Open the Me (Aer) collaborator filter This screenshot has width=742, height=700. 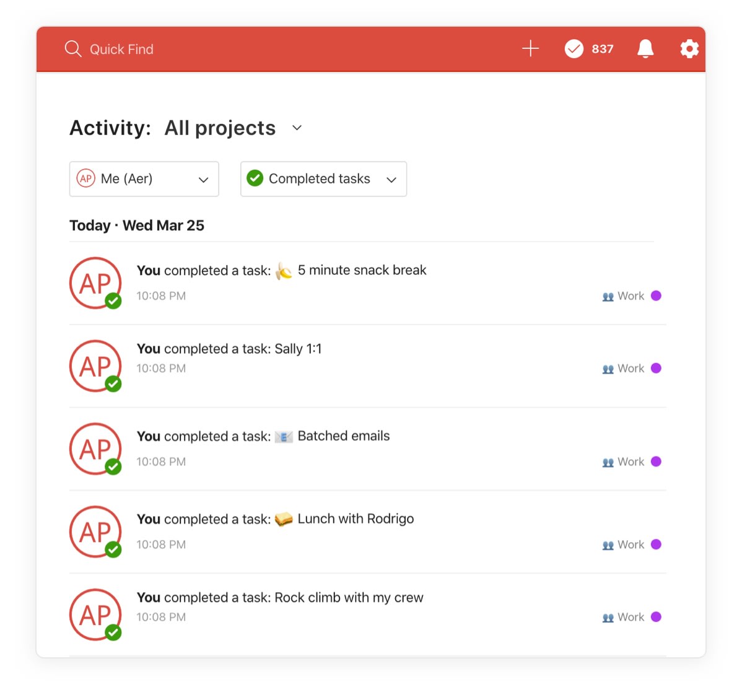144,179
